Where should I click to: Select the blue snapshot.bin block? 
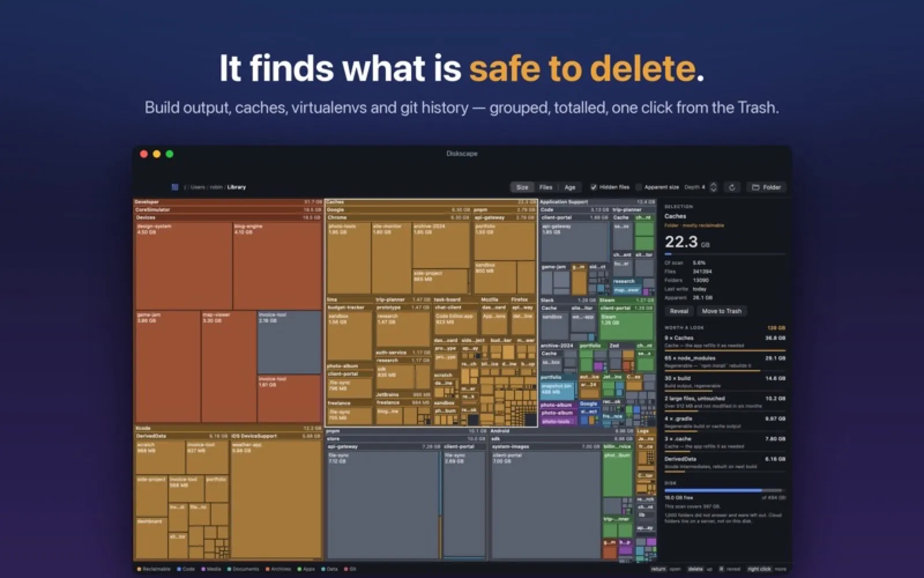pos(557,390)
